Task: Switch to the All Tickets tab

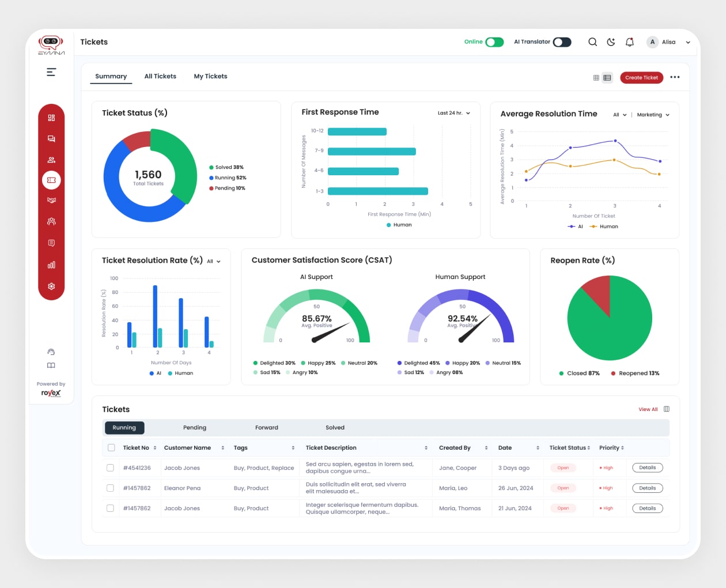Action: (160, 76)
